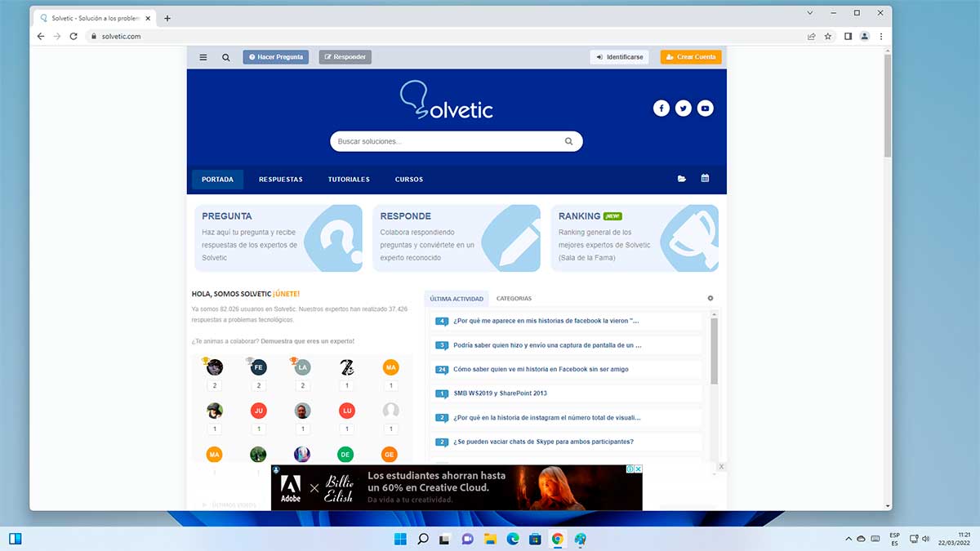
Task: Open 'Cómo saber quien ve mi historia' topic
Action: point(541,370)
